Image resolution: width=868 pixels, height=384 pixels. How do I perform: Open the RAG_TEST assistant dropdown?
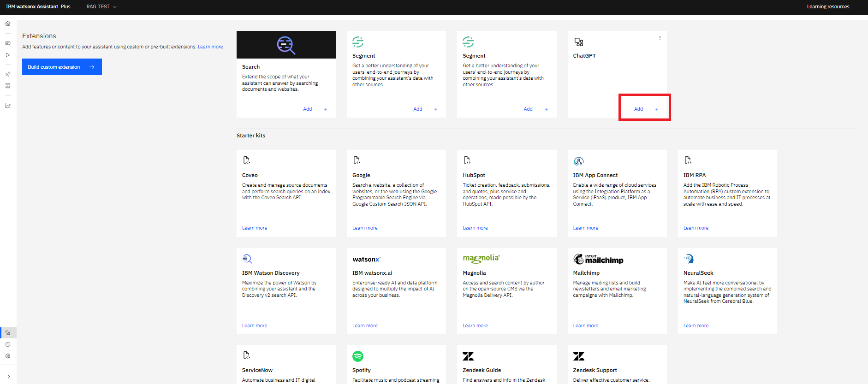click(x=101, y=6)
